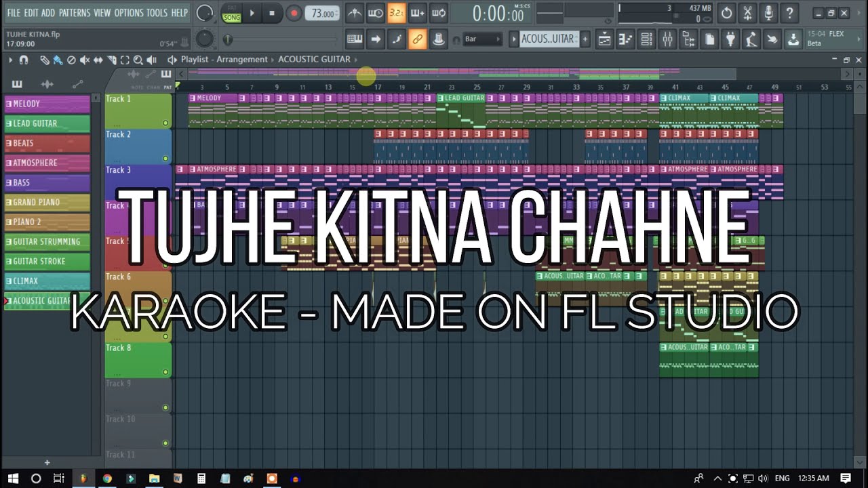Open the ADD menu
This screenshot has width=868, height=488.
coord(48,13)
